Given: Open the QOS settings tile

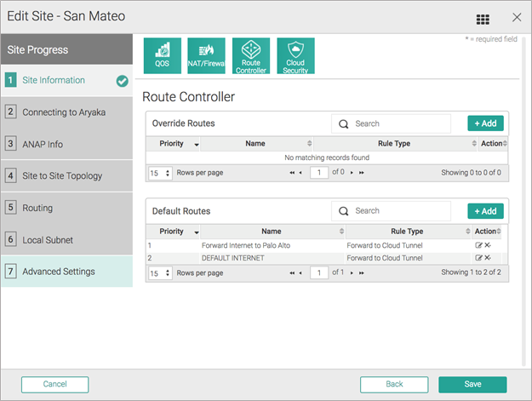Looking at the screenshot, I should 162,55.
